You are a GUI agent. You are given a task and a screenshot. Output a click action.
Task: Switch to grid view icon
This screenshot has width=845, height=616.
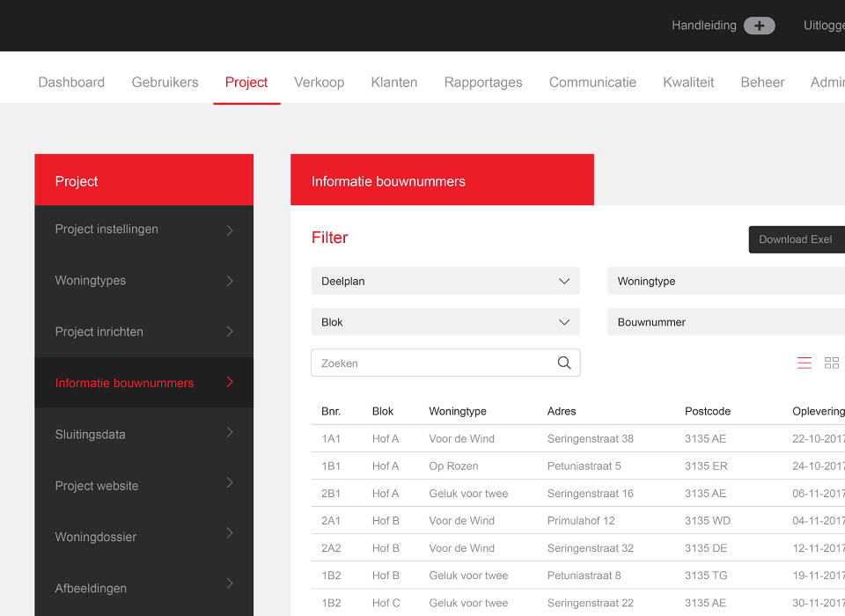tap(831, 363)
